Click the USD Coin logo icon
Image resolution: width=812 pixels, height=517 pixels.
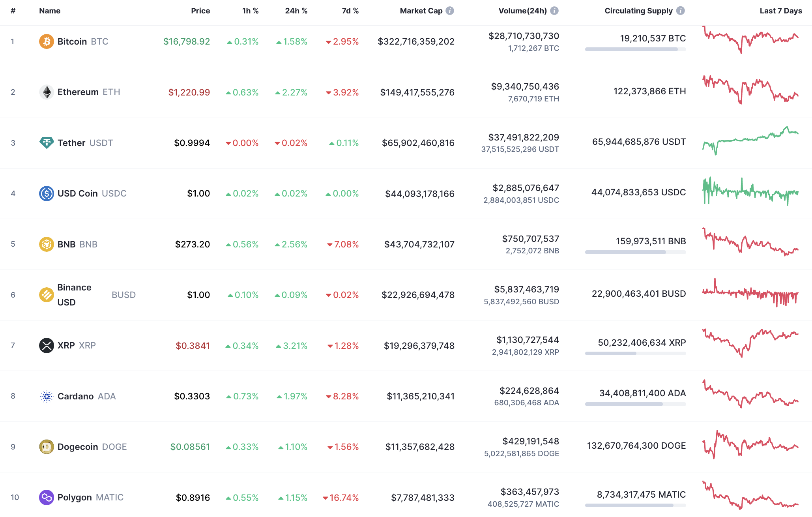tap(47, 193)
